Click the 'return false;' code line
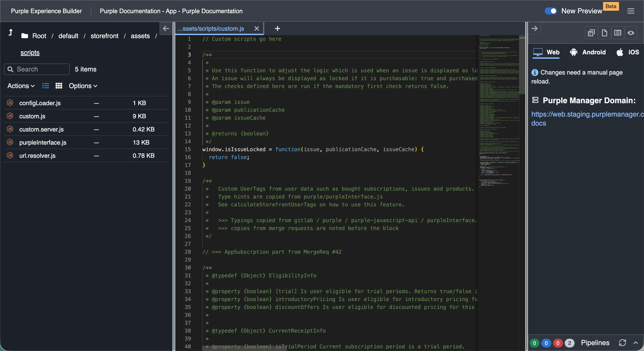Screen dimensions: 644x351 (229, 157)
